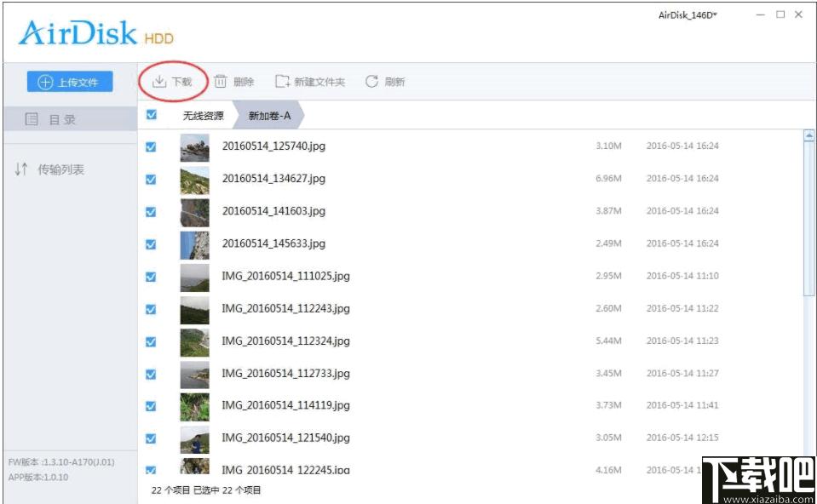Minimize the AirDisk window
The width and height of the screenshot is (817, 504).
click(761, 14)
